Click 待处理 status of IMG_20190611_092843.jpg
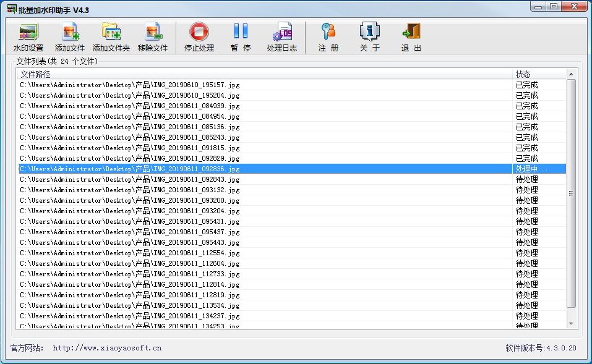Image resolution: width=592 pixels, height=364 pixels. pos(526,180)
